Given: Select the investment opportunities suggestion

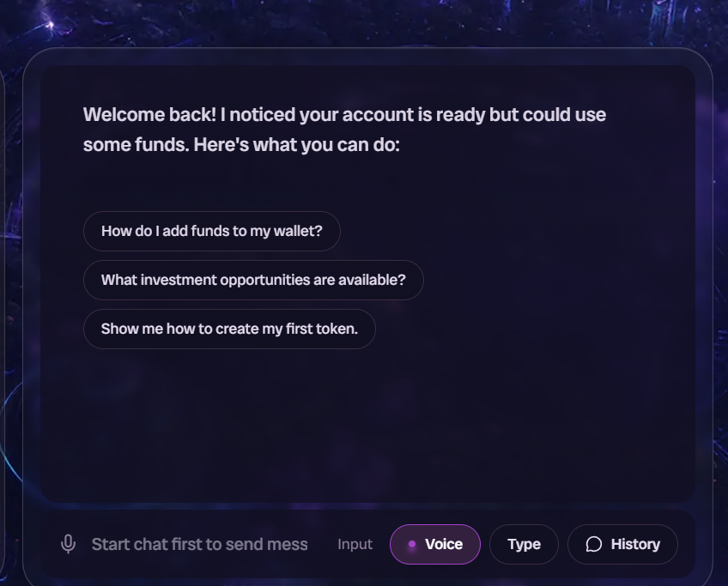Looking at the screenshot, I should [x=253, y=280].
